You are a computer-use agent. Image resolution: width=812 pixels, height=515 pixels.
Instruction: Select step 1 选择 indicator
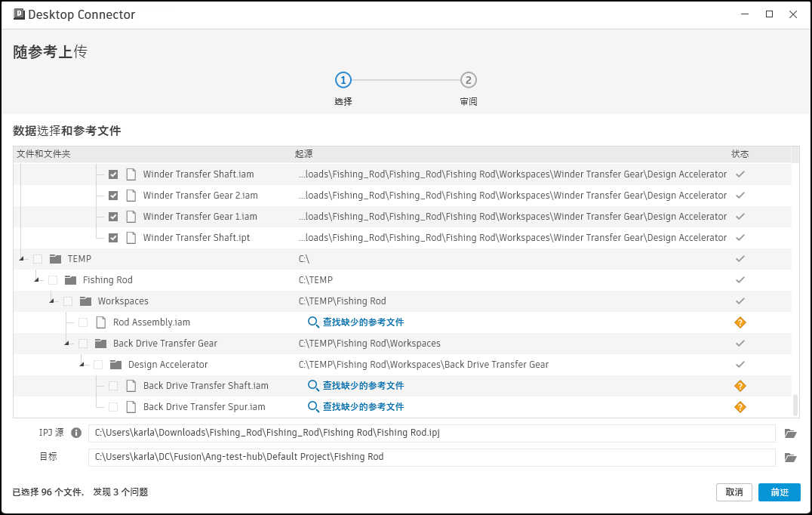pyautogui.click(x=343, y=80)
